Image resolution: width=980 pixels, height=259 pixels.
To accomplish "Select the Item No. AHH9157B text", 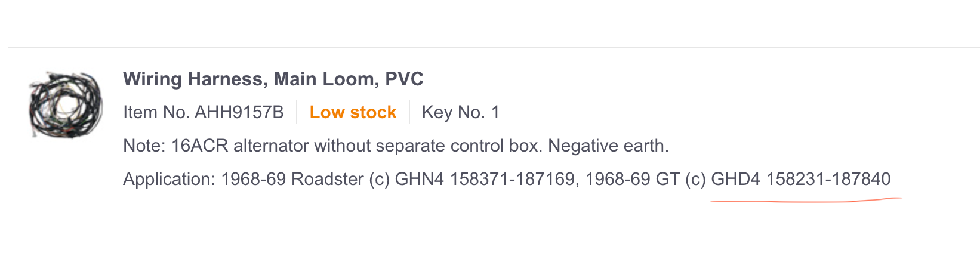I will pyautogui.click(x=203, y=112).
